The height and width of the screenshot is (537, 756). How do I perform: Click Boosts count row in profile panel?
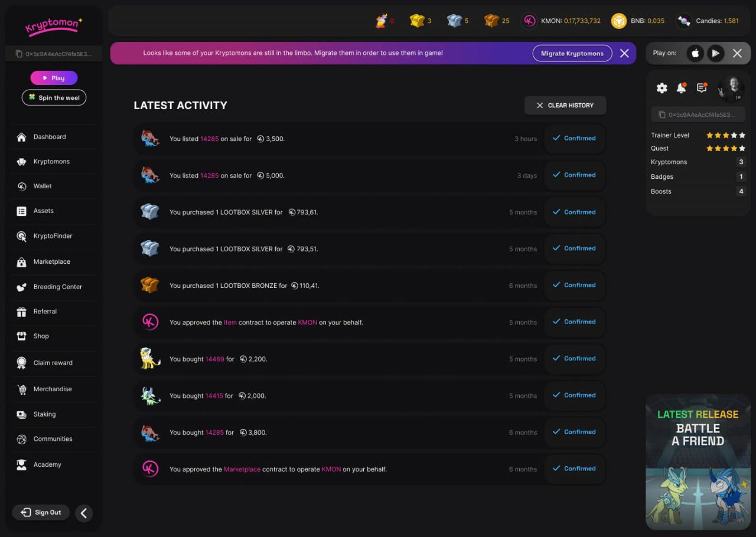(698, 192)
